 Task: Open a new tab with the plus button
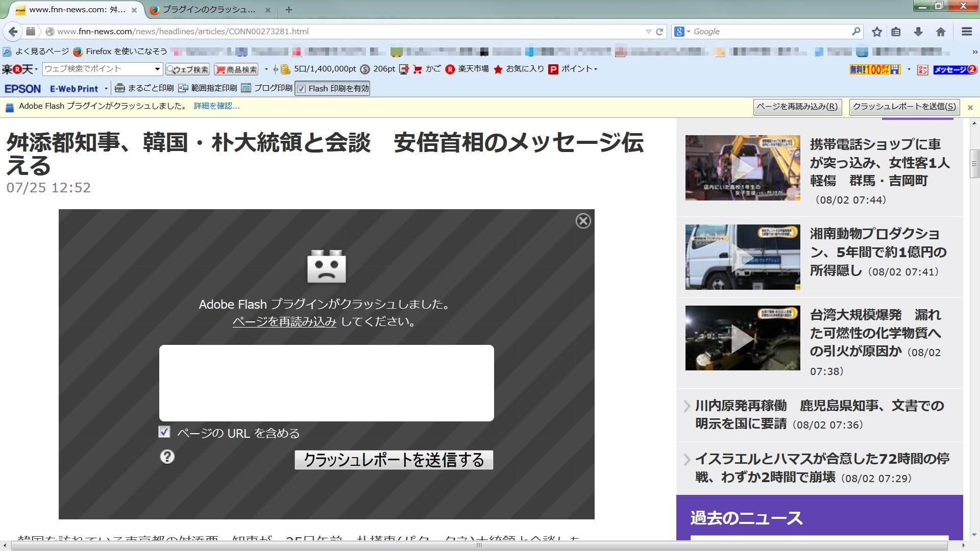coord(289,10)
